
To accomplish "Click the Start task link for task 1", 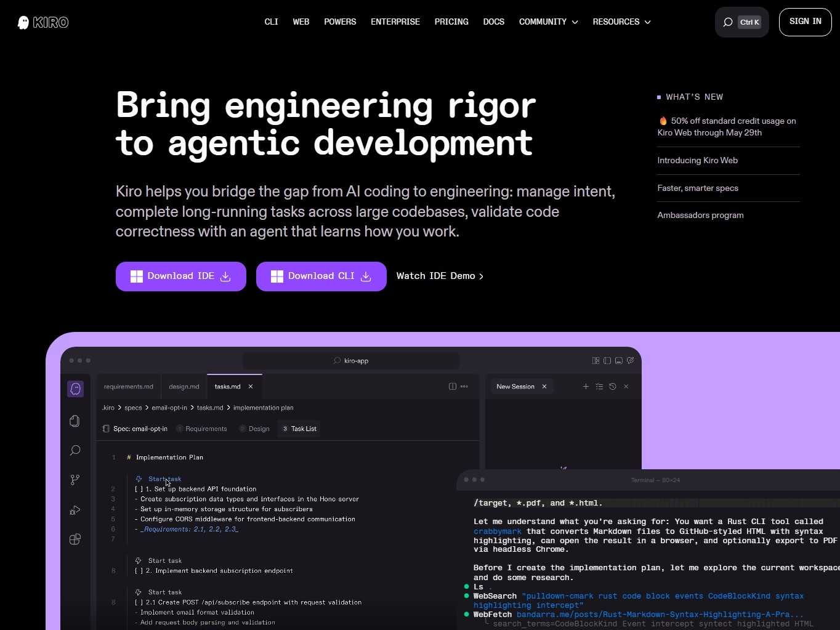I will coord(164,479).
